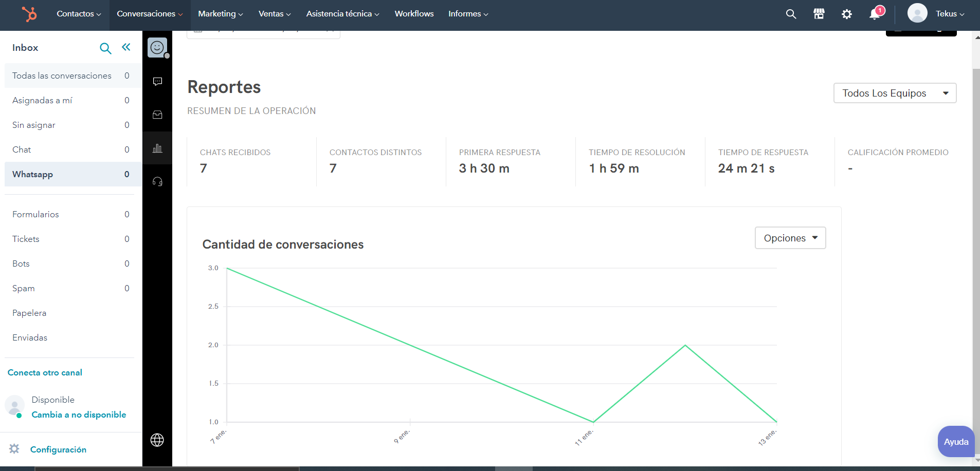980x471 pixels.
Task: Click the Ayuda help button
Action: (x=956, y=442)
